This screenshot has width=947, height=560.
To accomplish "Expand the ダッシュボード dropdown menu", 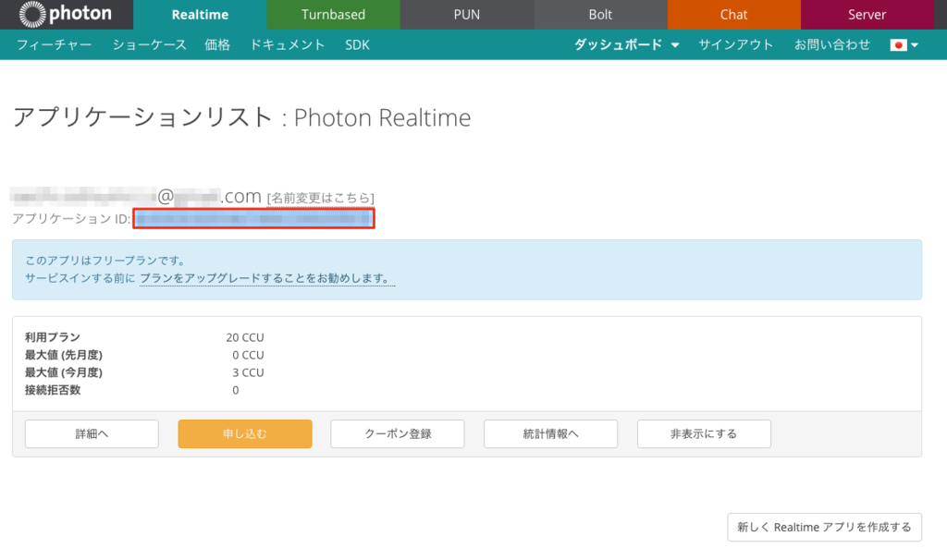I will [626, 44].
